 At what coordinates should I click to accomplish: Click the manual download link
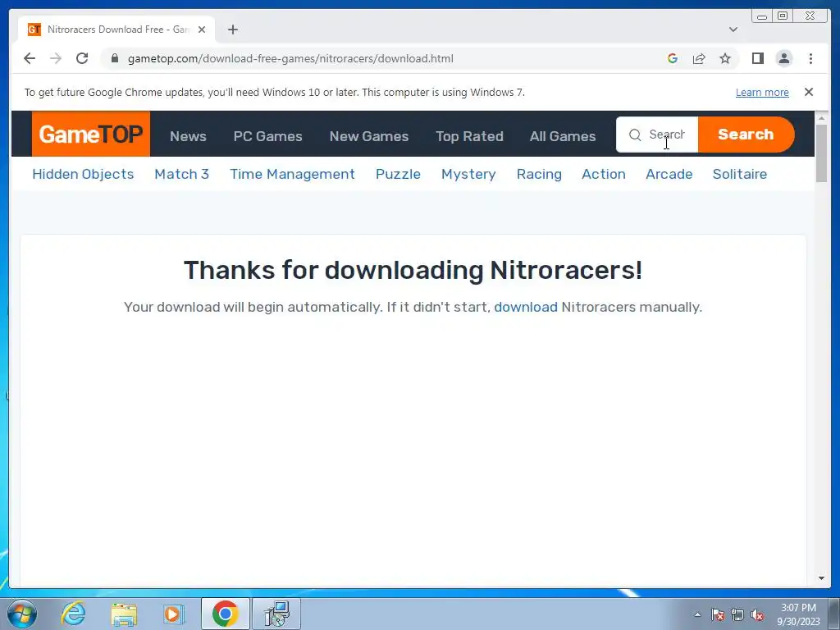[x=526, y=307]
